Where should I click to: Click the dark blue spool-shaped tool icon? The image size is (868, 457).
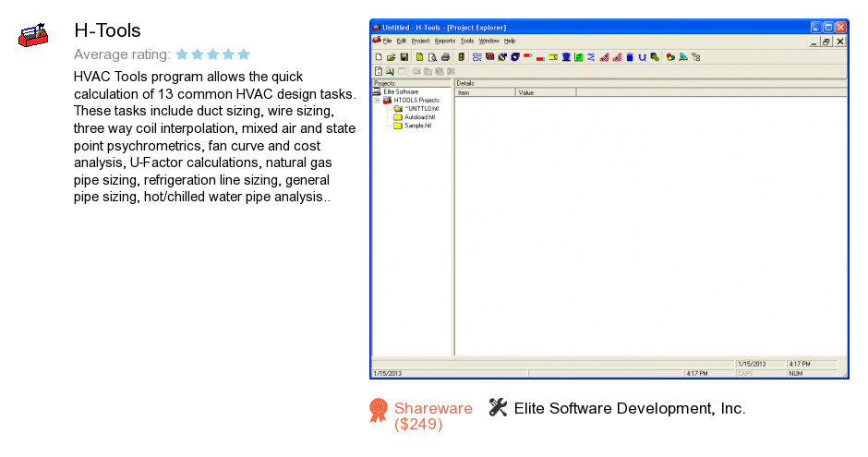[566, 57]
